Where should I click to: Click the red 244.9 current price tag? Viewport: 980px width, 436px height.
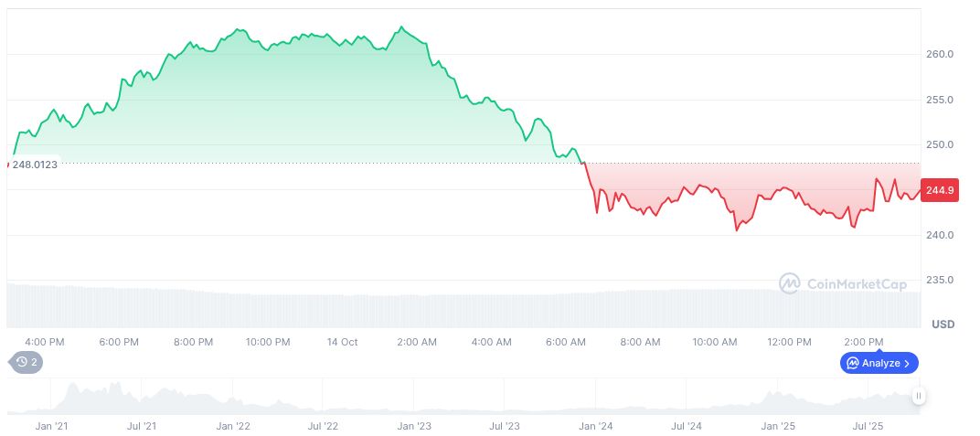point(939,190)
